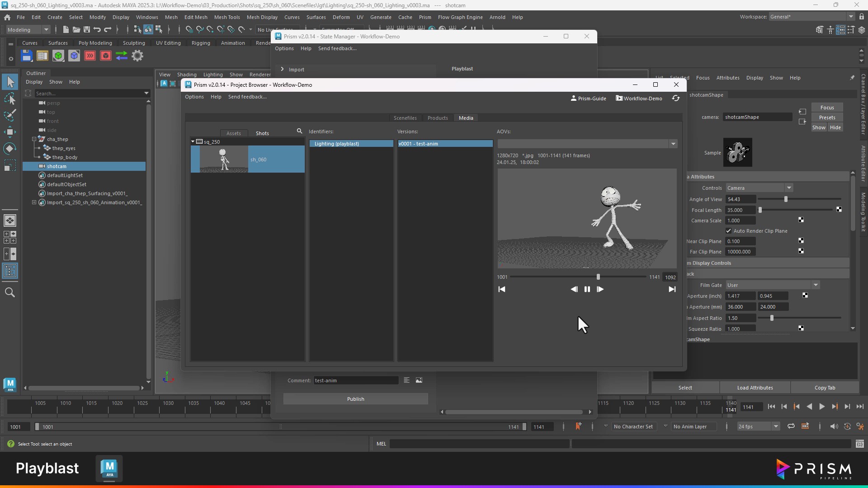The width and height of the screenshot is (868, 488).
Task: Expand Import_sq_250_sh_060_Animation node
Action: click(34, 202)
